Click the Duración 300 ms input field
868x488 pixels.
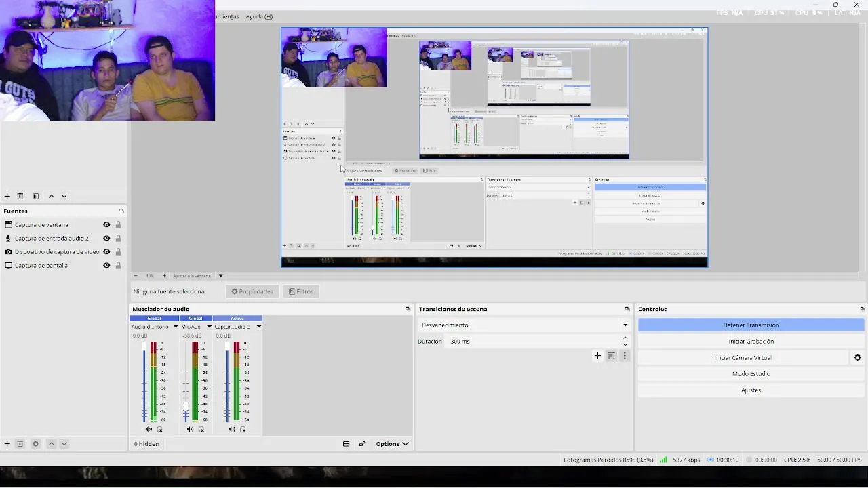click(x=532, y=342)
